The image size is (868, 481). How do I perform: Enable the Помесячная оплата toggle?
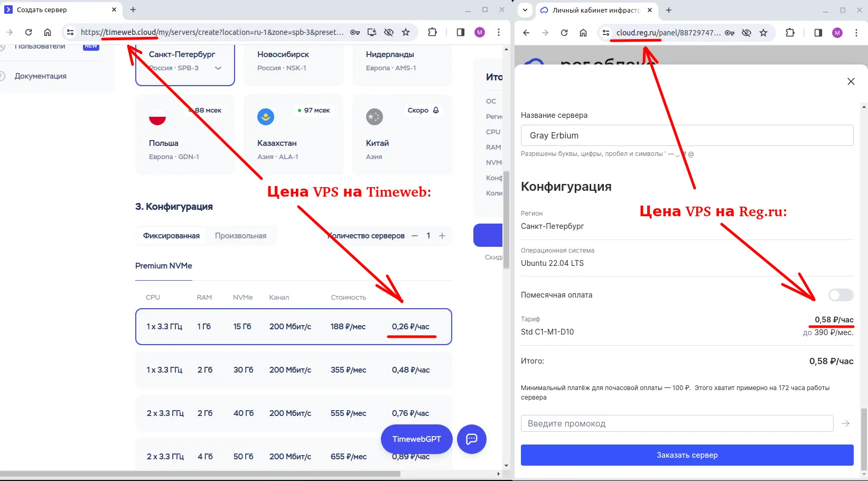[x=841, y=295]
